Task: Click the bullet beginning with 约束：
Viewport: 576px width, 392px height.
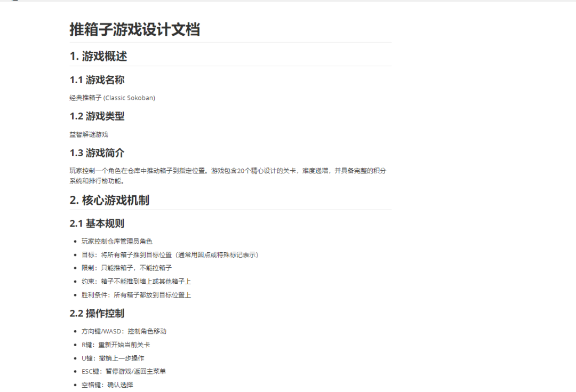Action: pos(137,282)
